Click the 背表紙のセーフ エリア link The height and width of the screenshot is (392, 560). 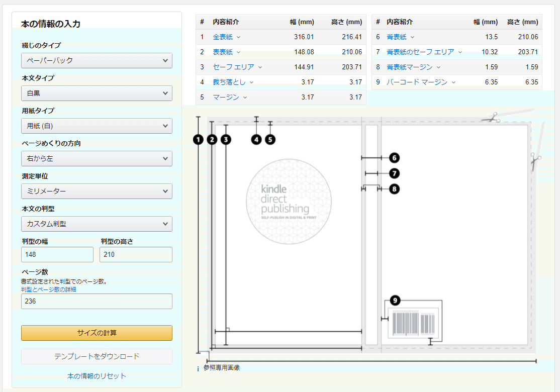pyautogui.click(x=420, y=52)
